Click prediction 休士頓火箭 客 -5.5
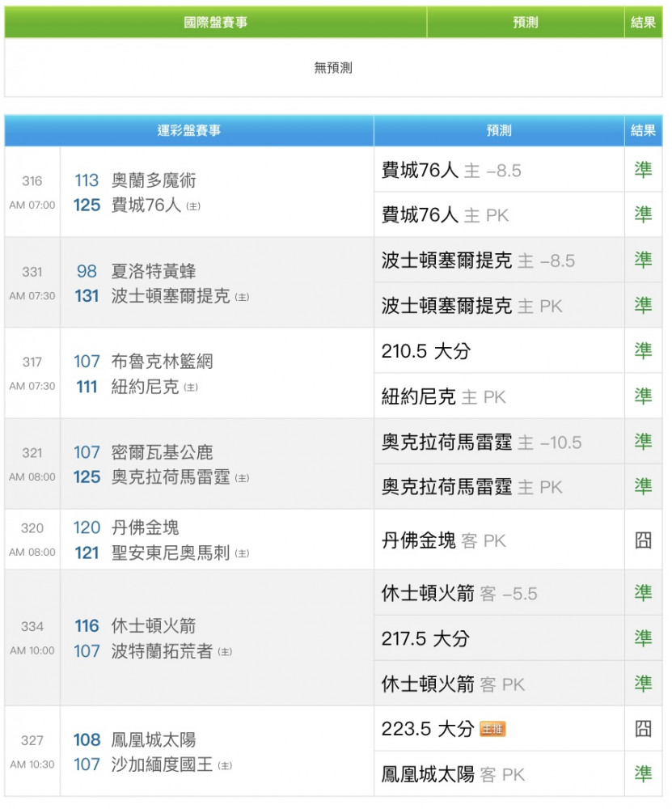The image size is (672, 809). 459,593
